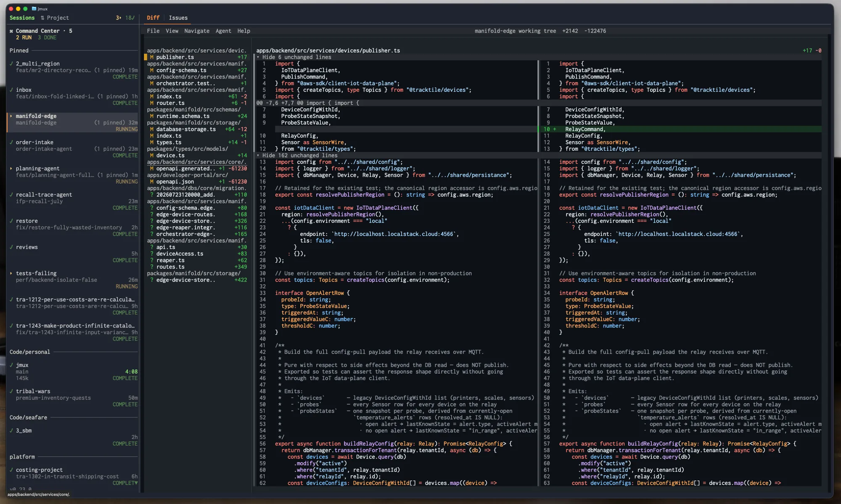Click the 3 running sessions indicator
841x504 pixels.
pyautogui.click(x=119, y=18)
